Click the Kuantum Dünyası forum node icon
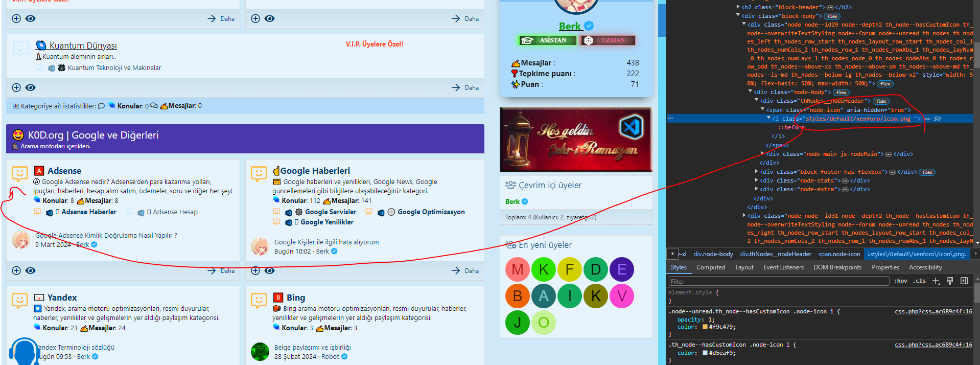The height and width of the screenshot is (365, 980). (20, 49)
